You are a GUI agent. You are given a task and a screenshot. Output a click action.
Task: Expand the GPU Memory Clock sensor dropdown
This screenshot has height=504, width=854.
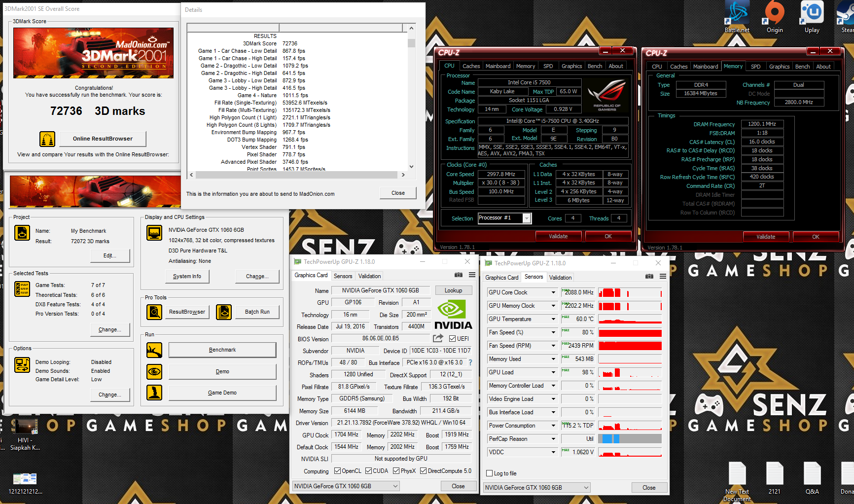point(553,306)
